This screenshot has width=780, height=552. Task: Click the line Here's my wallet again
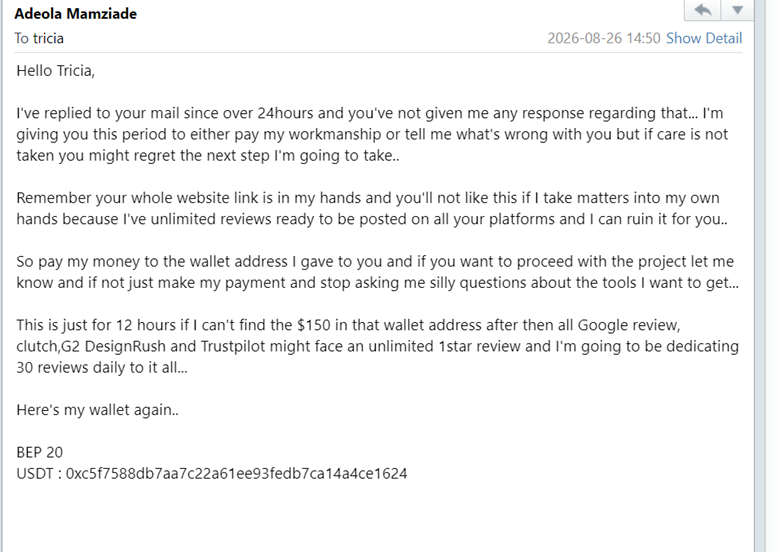[x=98, y=410]
